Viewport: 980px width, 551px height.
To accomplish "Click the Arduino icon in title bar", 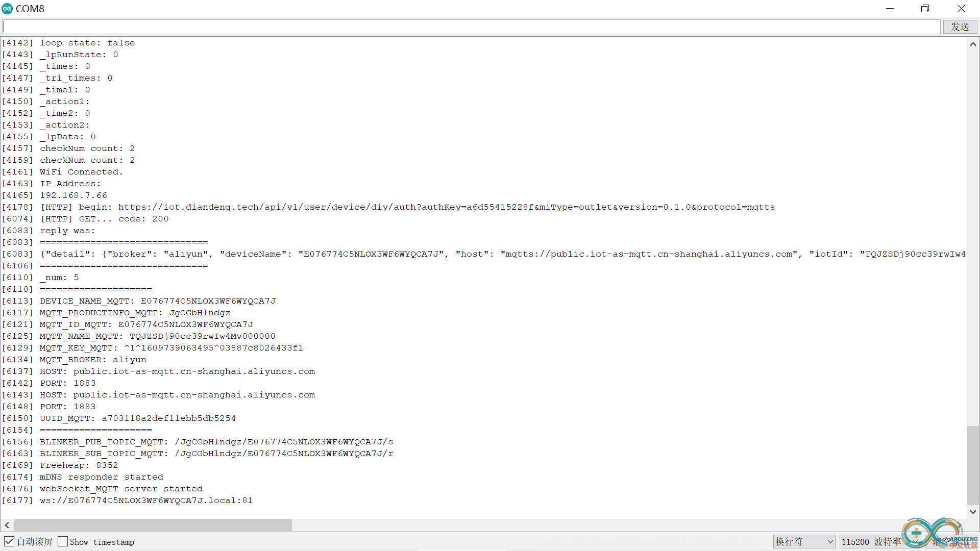I will pyautogui.click(x=7, y=9).
